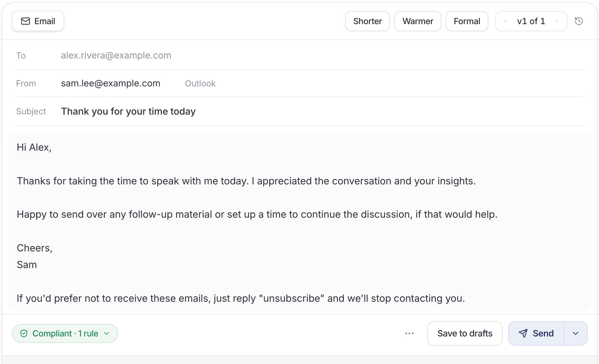Viewport: 599px width, 364px height.
Task: Click the 'From' field label
Action: 26,83
